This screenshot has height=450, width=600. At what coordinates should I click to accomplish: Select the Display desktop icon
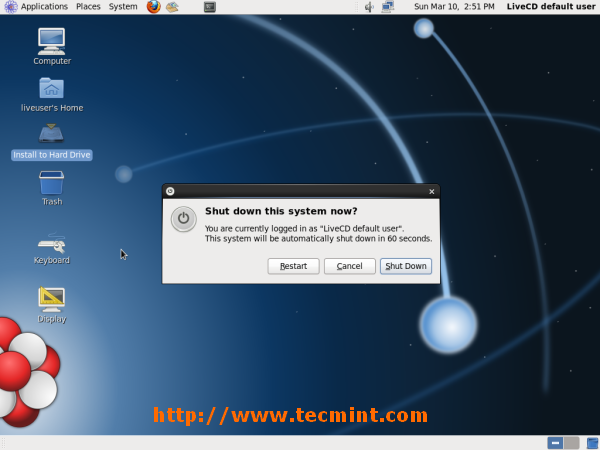point(52,305)
